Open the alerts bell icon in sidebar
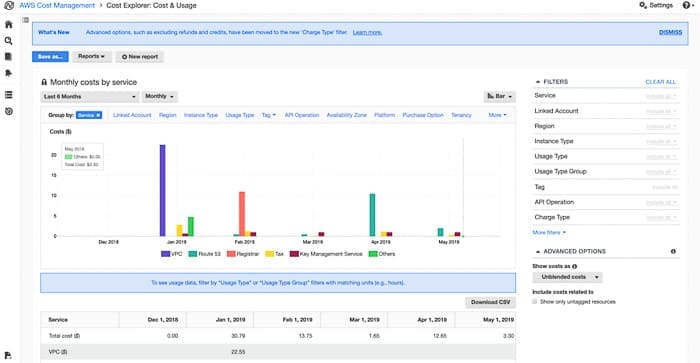Image resolution: width=700 pixels, height=363 pixels. (x=8, y=73)
